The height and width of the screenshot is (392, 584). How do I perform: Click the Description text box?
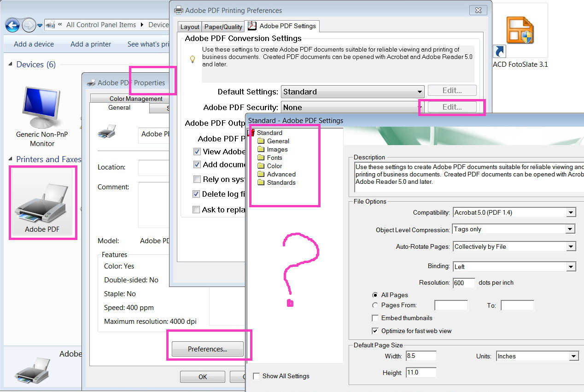(x=469, y=177)
